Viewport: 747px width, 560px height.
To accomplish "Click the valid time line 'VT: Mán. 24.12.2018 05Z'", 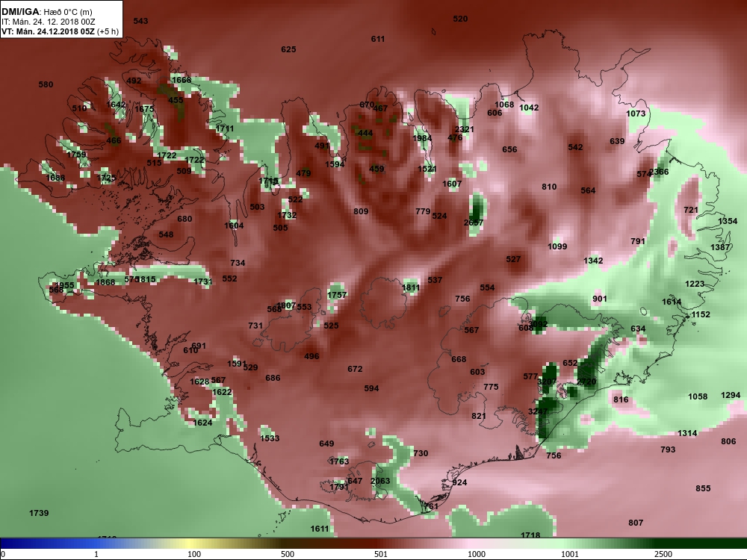I will [x=48, y=32].
